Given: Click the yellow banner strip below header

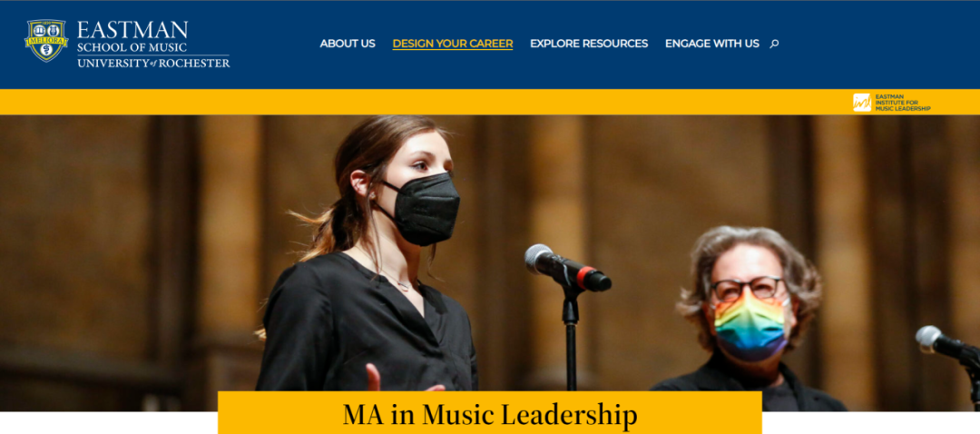Looking at the screenshot, I should (490, 102).
